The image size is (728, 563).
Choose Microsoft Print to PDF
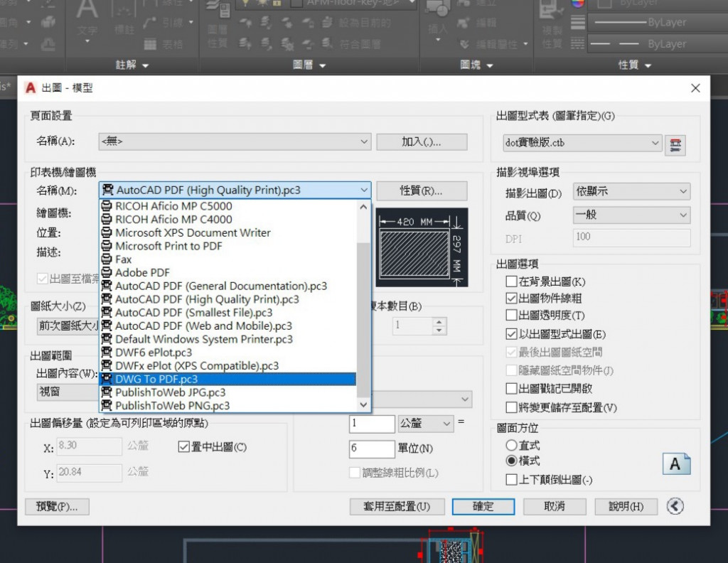[228, 246]
